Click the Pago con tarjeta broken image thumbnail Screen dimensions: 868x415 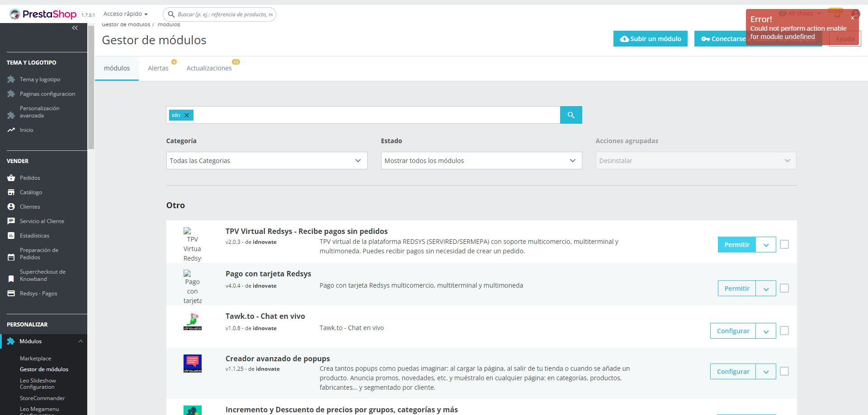(x=193, y=287)
